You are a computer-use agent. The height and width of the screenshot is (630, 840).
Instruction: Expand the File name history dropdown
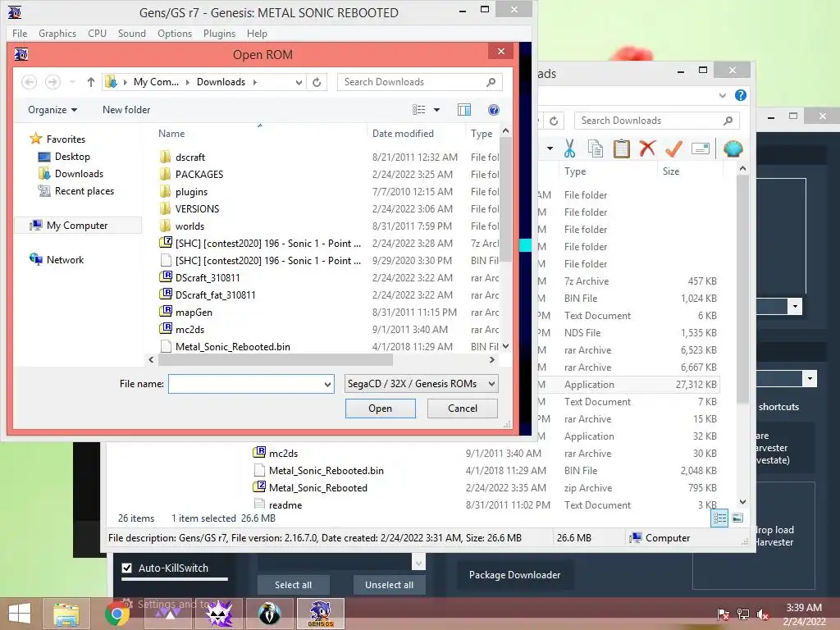coord(327,384)
